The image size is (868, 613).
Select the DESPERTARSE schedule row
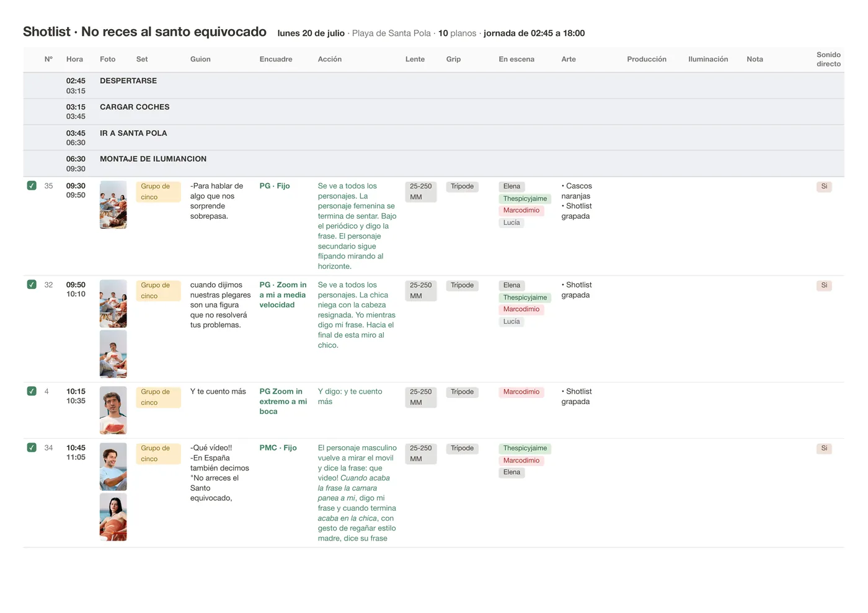[x=433, y=86]
